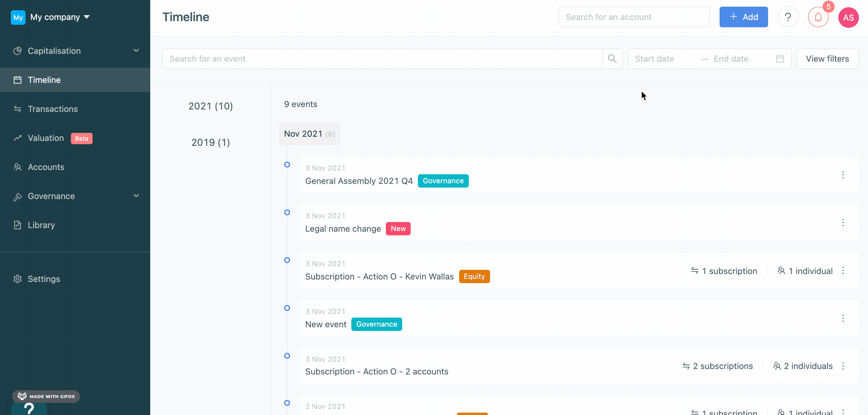
Task: Click the Timeline calendar icon in sidebar
Action: point(18,80)
